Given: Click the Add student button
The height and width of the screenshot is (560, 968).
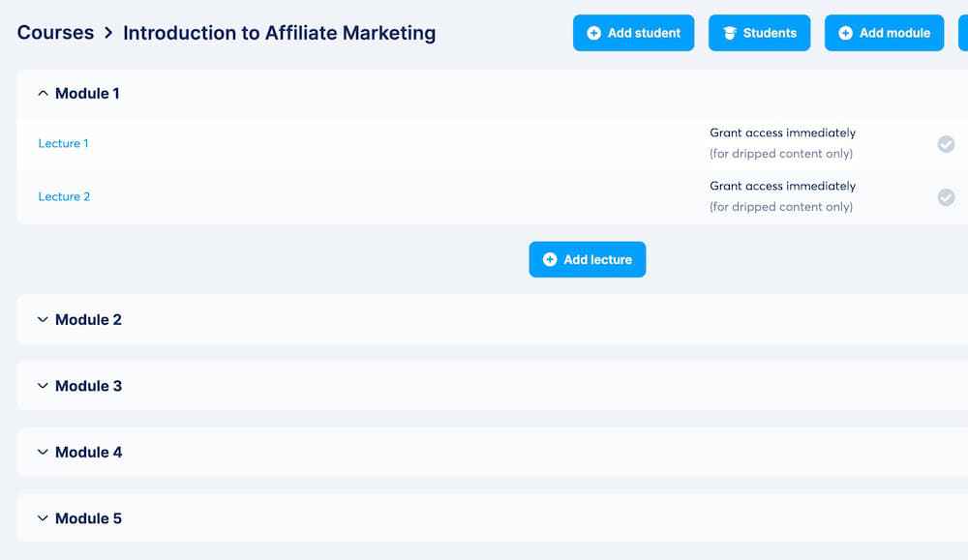Looking at the screenshot, I should pos(633,33).
